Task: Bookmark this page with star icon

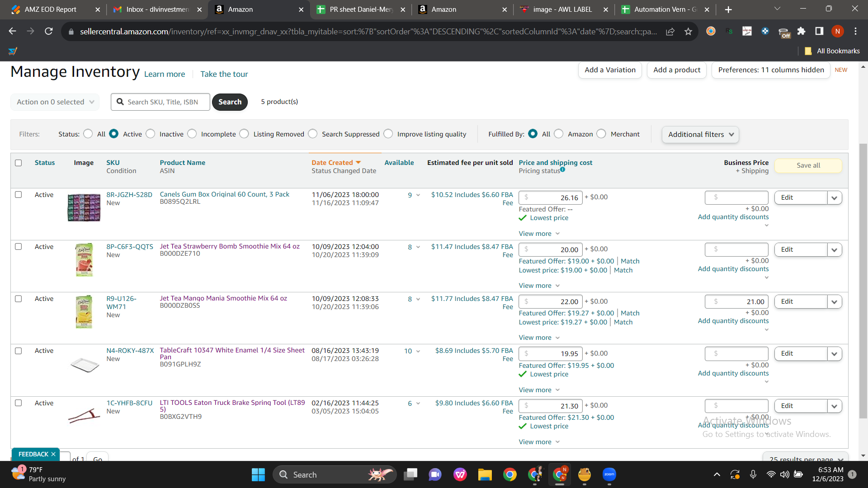Action: [688, 31]
